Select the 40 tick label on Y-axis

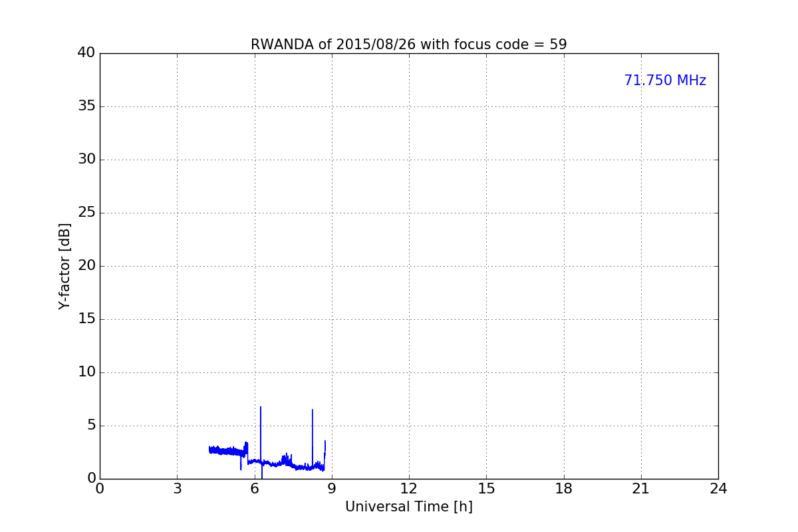(x=86, y=53)
